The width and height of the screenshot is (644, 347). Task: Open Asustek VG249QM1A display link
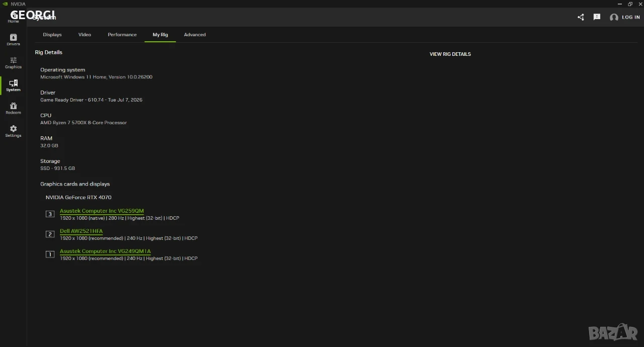(105, 251)
